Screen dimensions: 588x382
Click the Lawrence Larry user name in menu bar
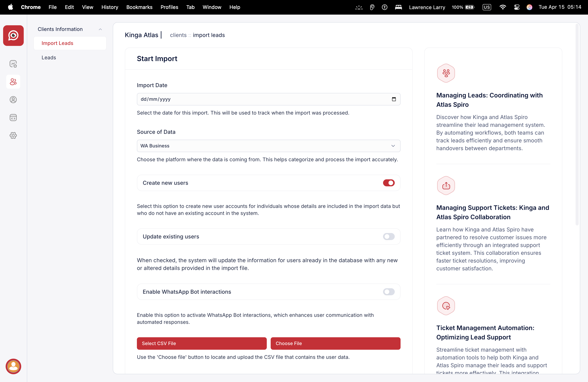click(427, 7)
